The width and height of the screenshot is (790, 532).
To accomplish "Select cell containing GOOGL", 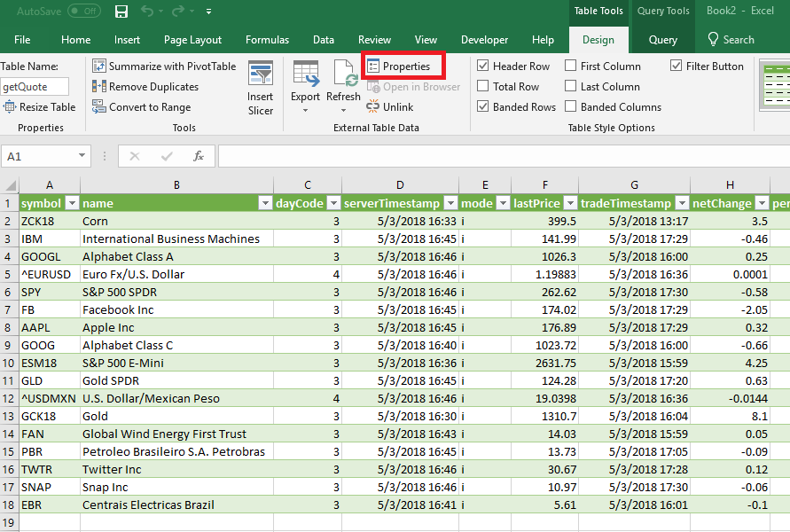I will pyautogui.click(x=50, y=256).
